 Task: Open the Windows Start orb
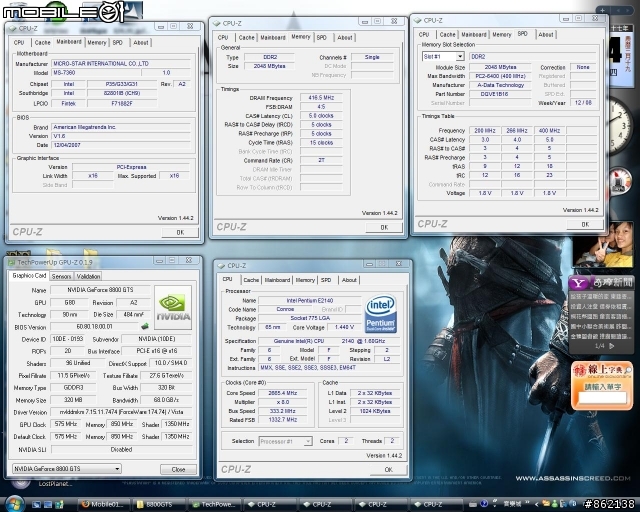(14, 504)
